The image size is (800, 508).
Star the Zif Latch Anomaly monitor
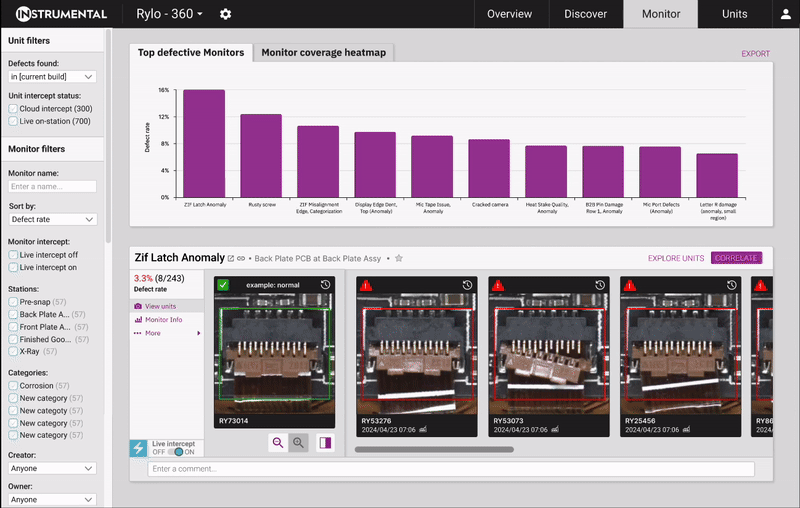pos(399,258)
